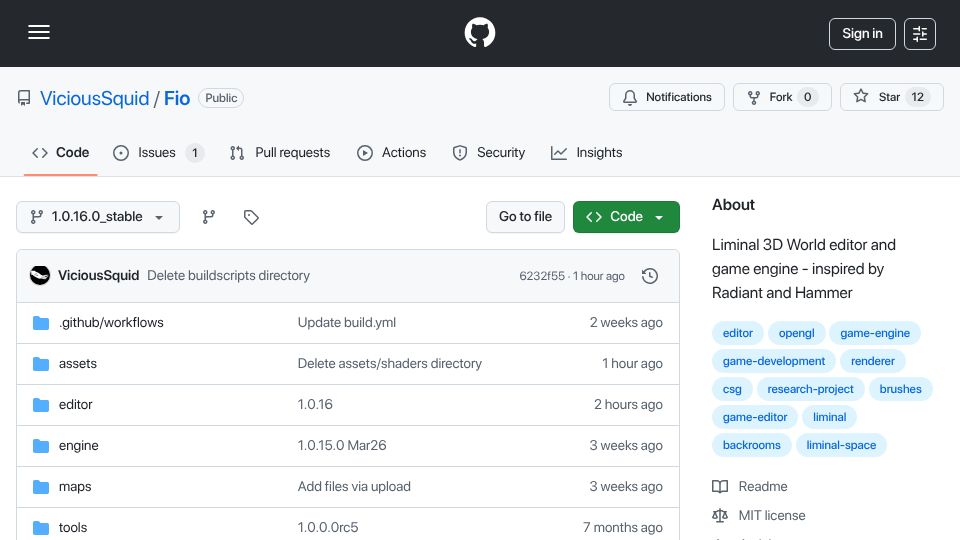This screenshot has width=960, height=540.
Task: Star the Fio repository
Action: tap(891, 97)
